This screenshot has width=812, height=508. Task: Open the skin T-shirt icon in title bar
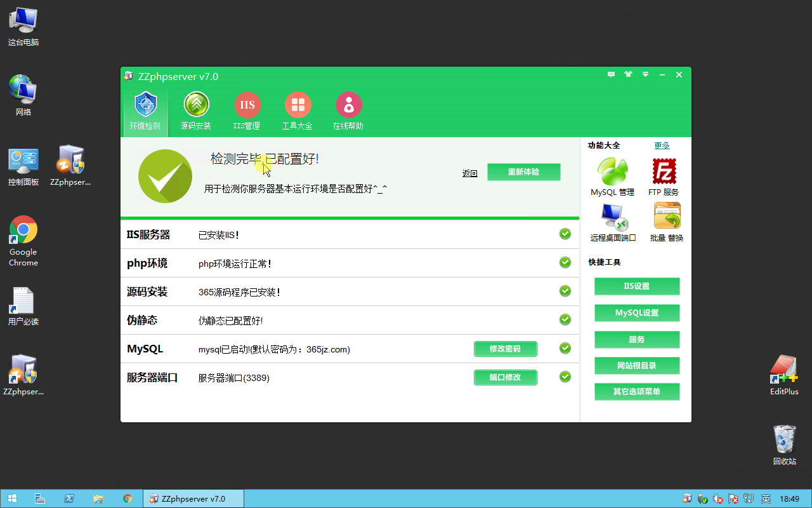628,75
